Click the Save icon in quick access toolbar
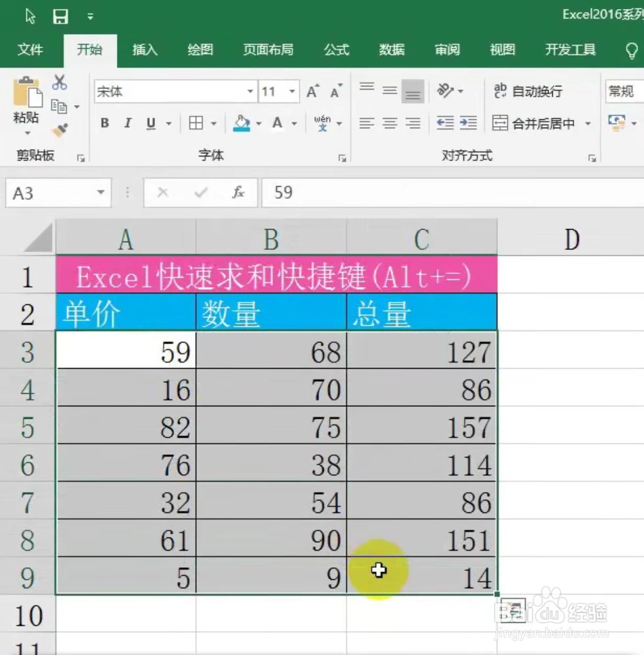This screenshot has height=655, width=644. tap(60, 16)
